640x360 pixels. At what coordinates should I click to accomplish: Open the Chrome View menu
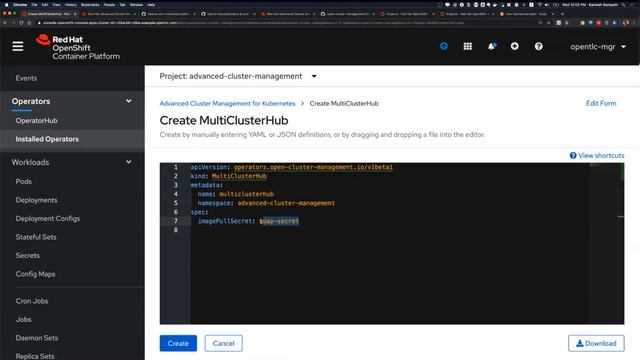coord(56,4)
